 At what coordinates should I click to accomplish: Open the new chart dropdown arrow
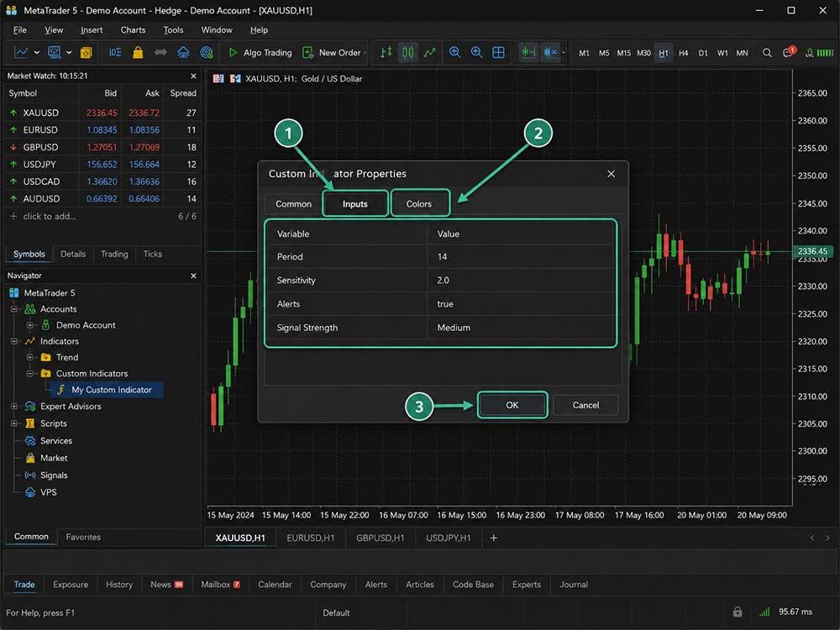[x=36, y=52]
